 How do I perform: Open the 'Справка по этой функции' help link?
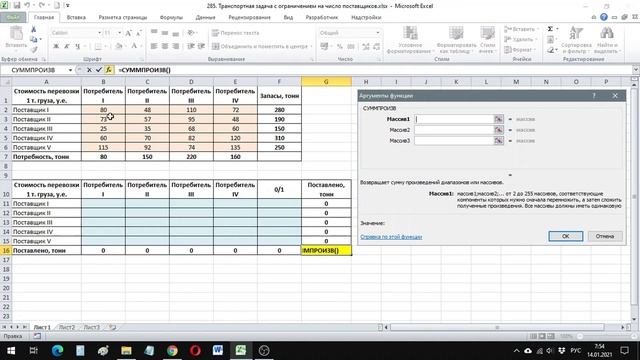391,237
